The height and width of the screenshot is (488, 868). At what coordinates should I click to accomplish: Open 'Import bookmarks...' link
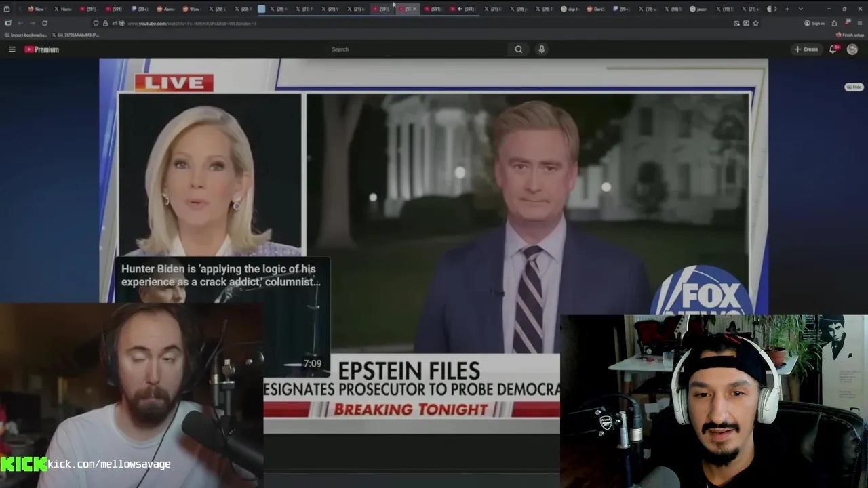pos(25,35)
